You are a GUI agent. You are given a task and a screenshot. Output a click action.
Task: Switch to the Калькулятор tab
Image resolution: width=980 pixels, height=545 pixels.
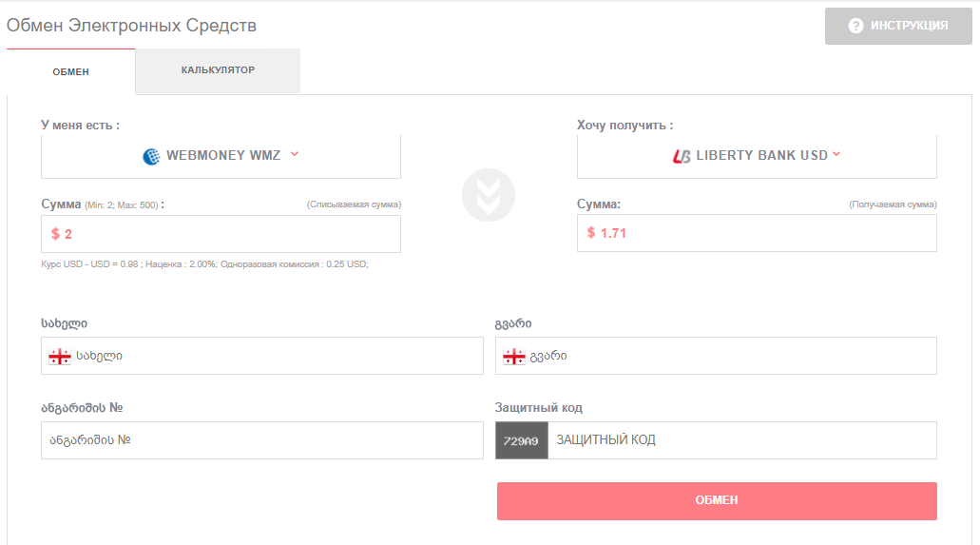218,70
